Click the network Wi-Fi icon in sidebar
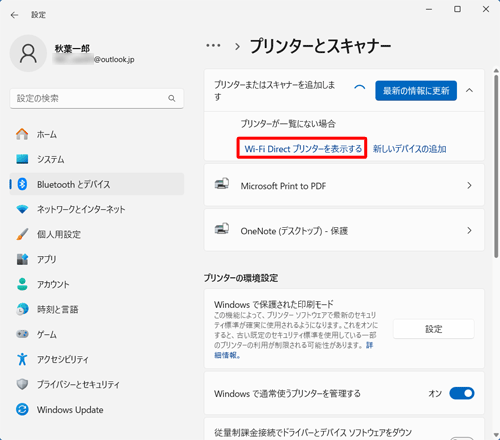 point(22,209)
